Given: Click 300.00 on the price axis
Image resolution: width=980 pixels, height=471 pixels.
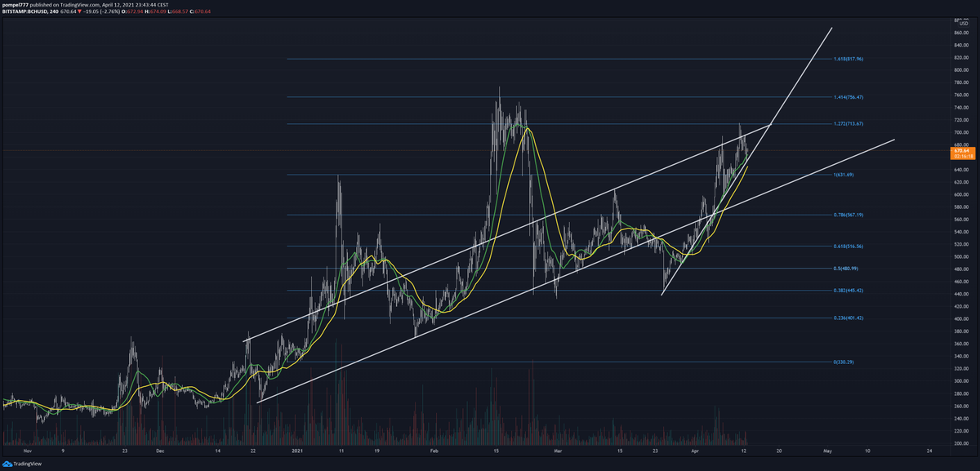Looking at the screenshot, I should coord(960,381).
